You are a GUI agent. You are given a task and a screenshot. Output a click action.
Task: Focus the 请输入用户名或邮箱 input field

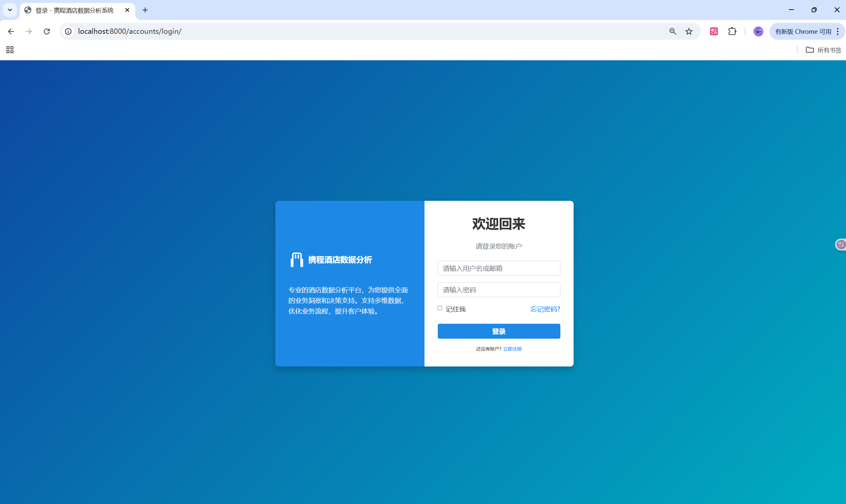coord(499,268)
